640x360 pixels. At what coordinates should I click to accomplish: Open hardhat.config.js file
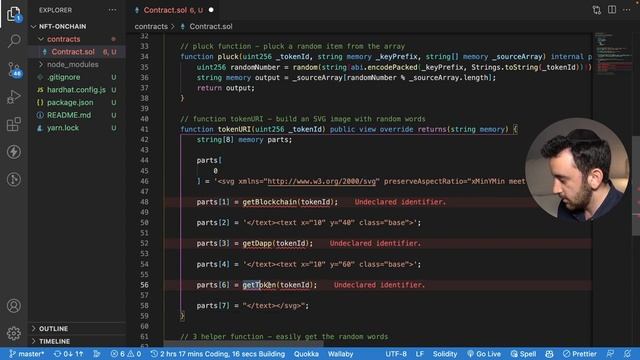pyautogui.click(x=77, y=90)
